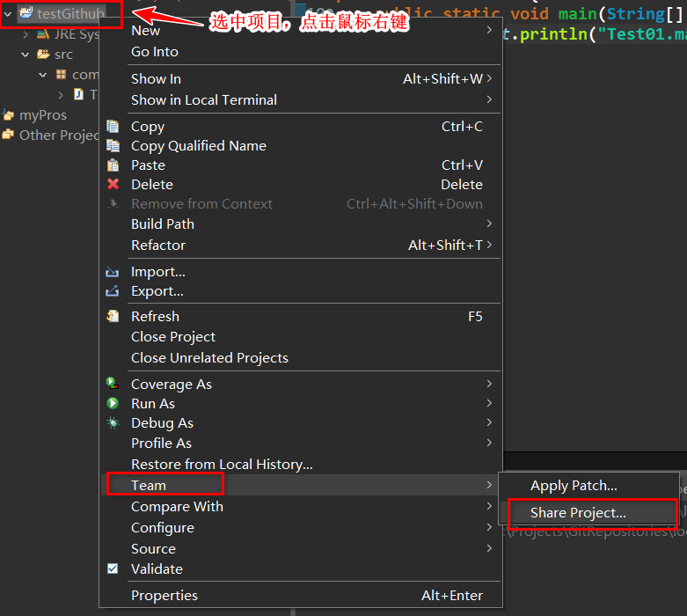This screenshot has width=687, height=616.
Task: Click the myPros working set icon
Action: point(8,114)
